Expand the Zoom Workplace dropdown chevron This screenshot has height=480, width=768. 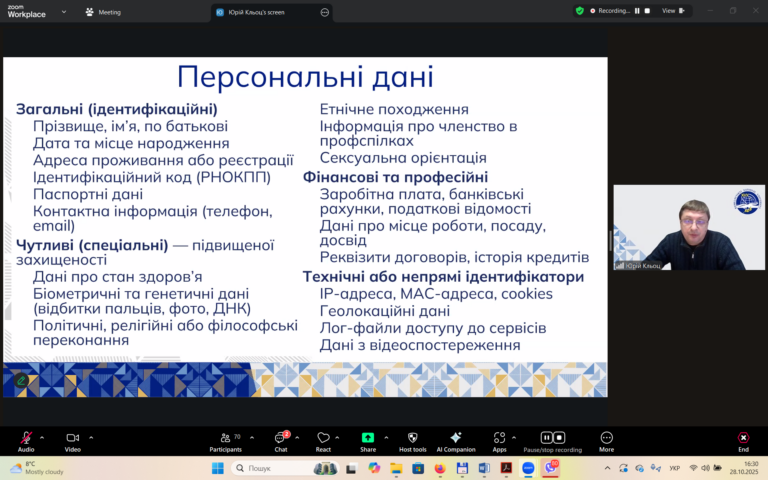63,12
